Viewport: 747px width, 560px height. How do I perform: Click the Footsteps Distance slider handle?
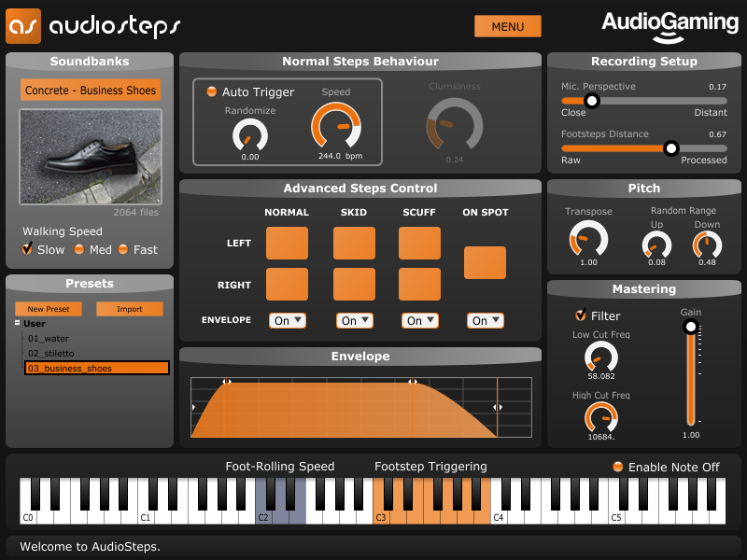(x=670, y=148)
